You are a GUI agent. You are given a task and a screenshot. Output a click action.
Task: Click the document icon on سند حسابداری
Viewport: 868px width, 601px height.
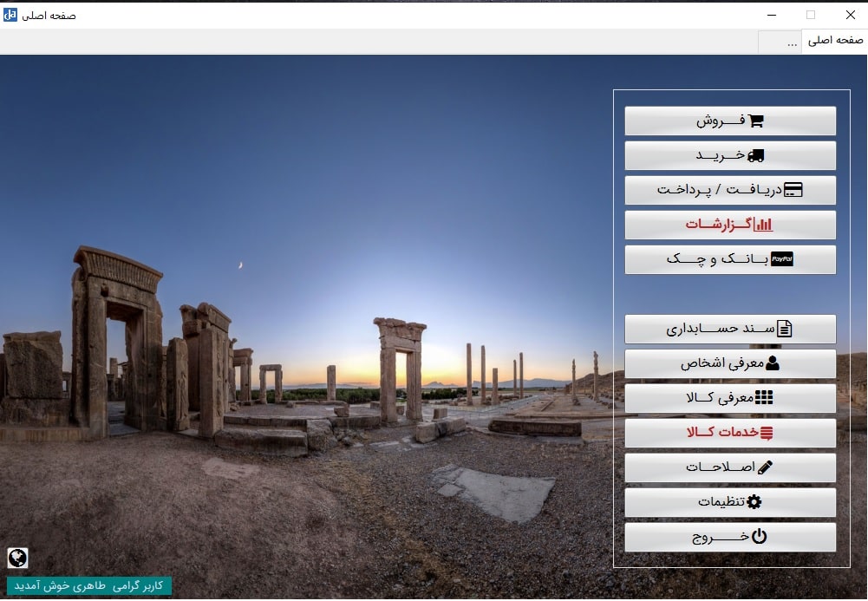click(784, 329)
